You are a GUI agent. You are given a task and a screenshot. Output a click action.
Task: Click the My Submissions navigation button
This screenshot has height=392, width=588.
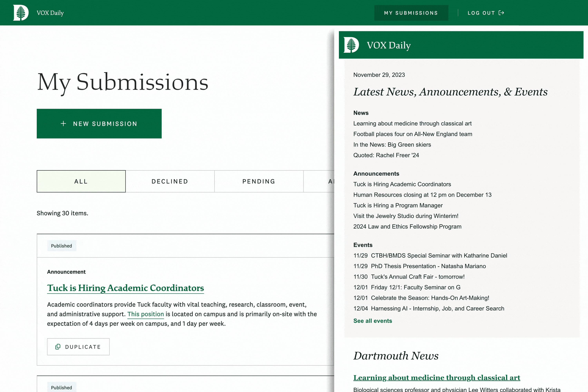411,13
